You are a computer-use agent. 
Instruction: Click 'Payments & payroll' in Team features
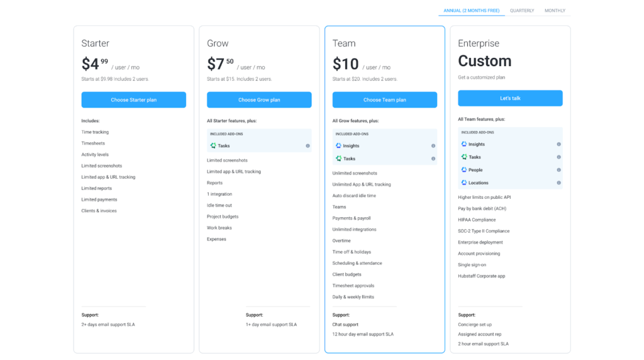coord(352,218)
